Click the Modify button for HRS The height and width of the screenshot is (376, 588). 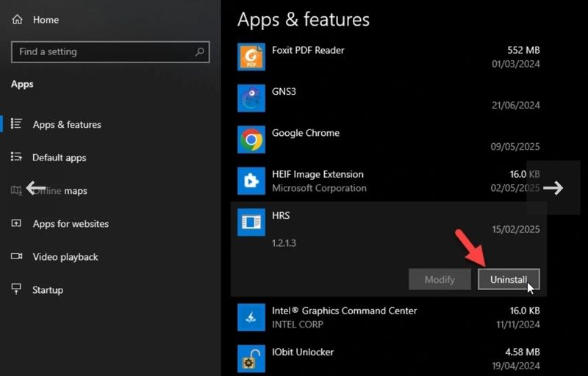click(440, 280)
